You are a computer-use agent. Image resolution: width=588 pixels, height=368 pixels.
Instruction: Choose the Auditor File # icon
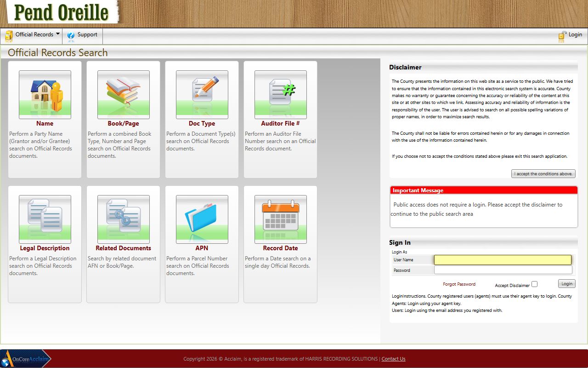tap(281, 95)
